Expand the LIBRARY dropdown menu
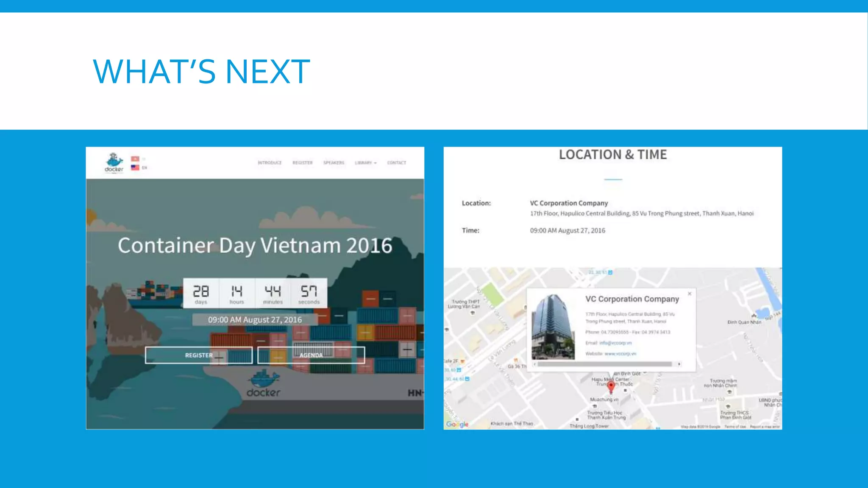Viewport: 868px width, 488px height. [365, 163]
